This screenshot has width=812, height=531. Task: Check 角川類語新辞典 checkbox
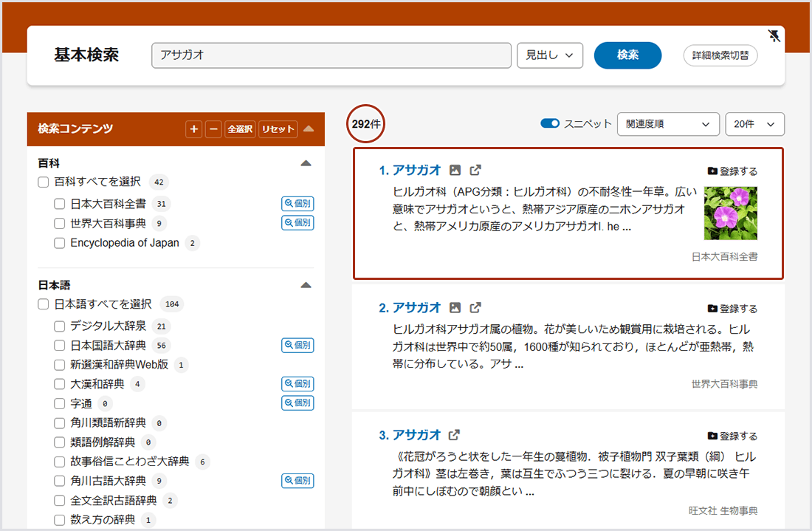tap(60, 423)
